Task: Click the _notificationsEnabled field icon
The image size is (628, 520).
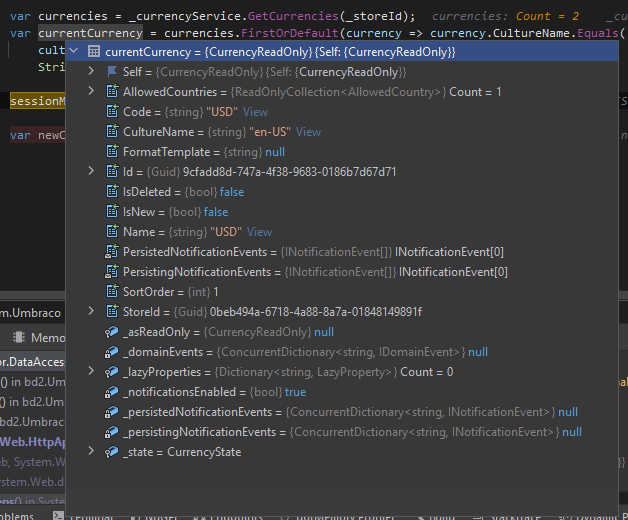Action: (112, 392)
